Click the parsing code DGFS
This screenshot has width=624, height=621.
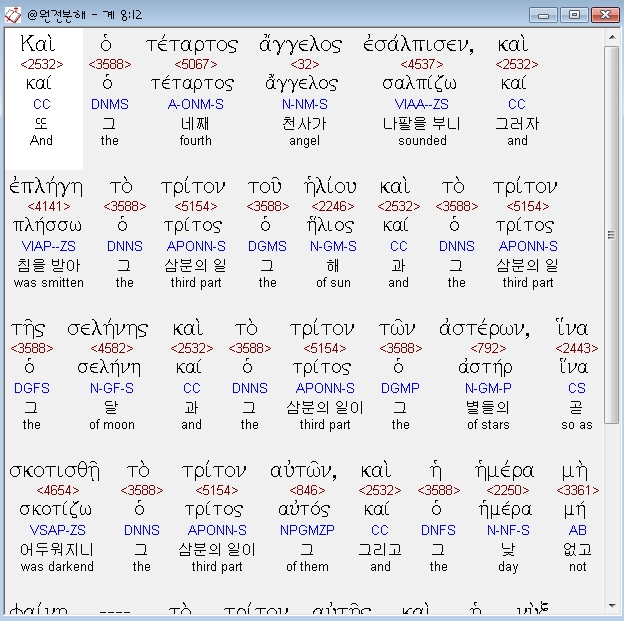32,388
